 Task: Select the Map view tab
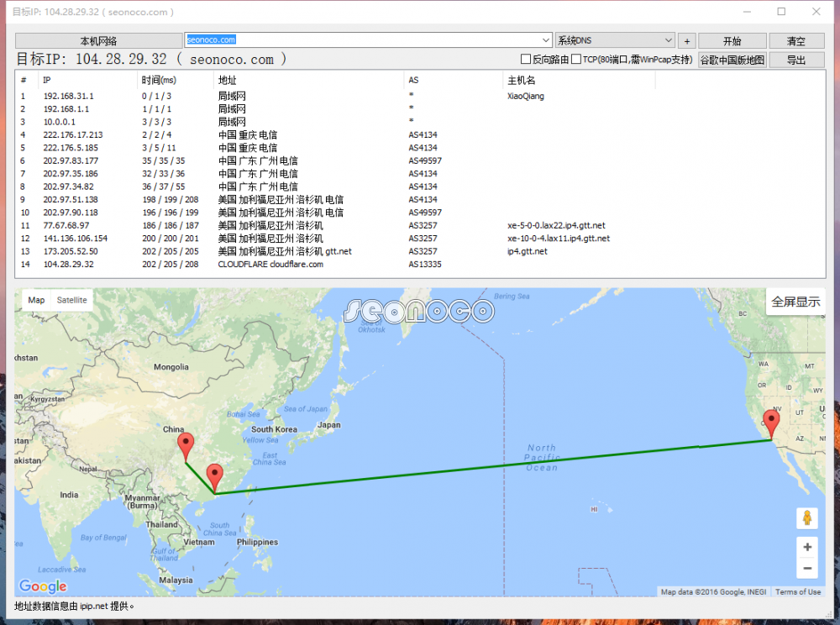pos(36,300)
